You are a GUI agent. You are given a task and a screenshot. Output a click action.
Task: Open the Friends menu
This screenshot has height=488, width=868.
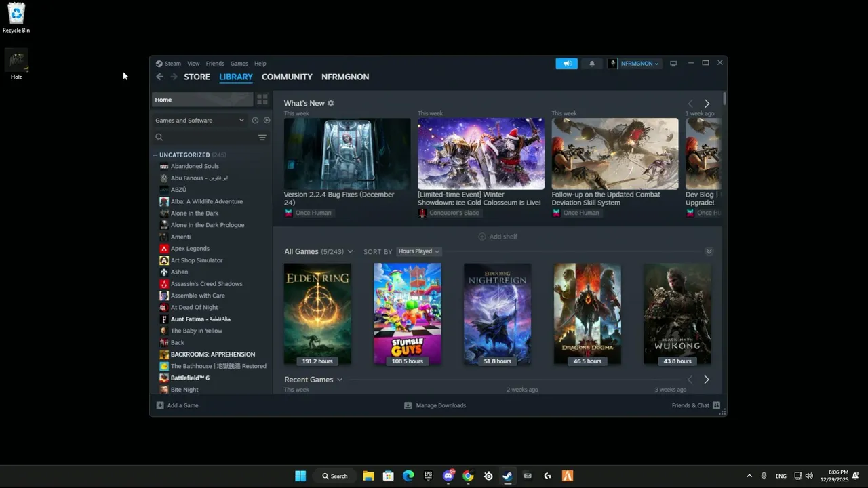[215, 64]
